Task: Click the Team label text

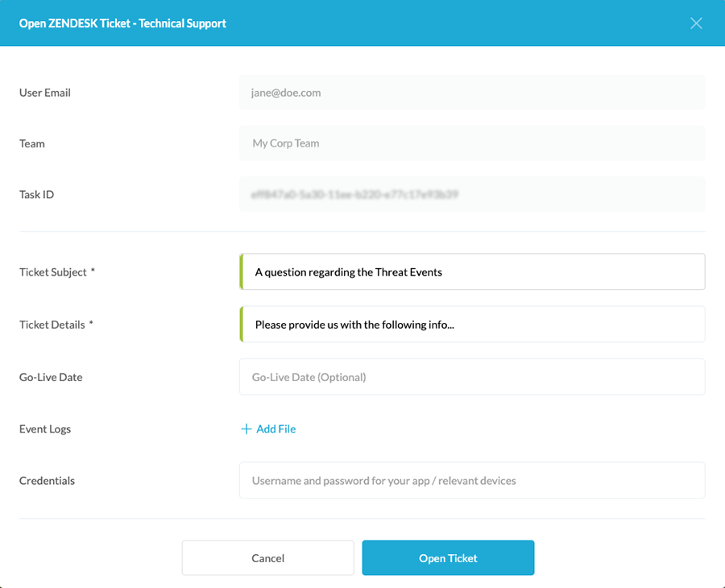Action: coord(32,143)
